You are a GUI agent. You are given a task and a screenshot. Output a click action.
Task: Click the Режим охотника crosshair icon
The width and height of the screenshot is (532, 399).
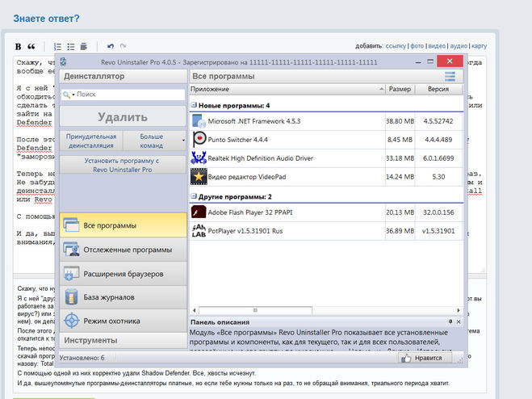[72, 321]
